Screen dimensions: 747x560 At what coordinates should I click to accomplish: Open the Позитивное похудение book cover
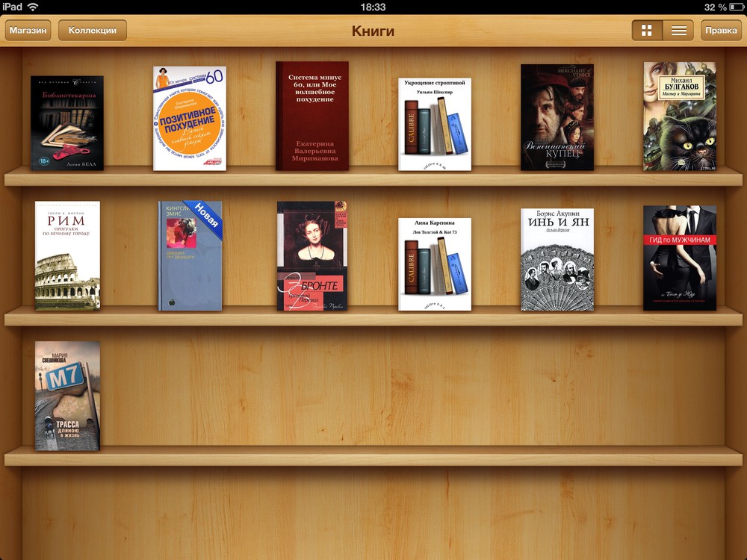190,118
